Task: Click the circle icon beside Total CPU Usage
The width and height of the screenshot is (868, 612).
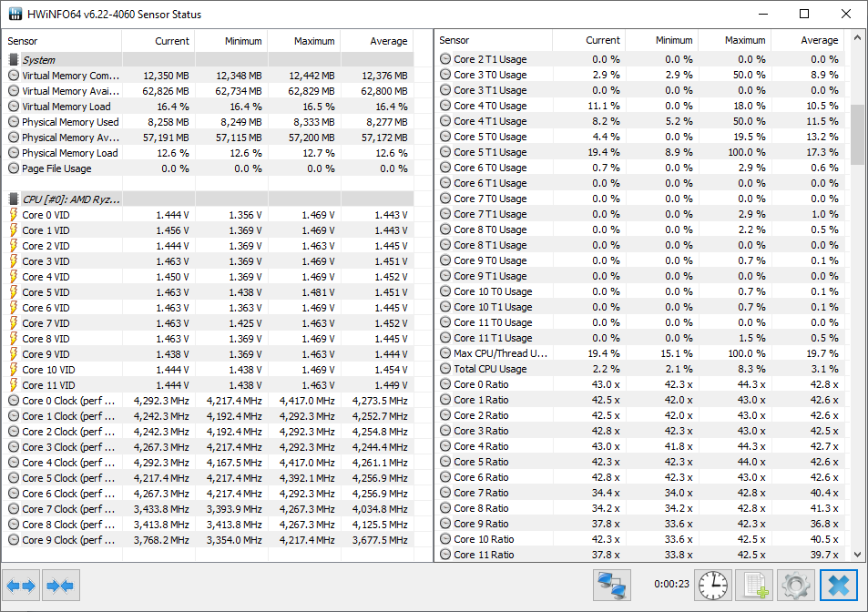Action: 445,369
